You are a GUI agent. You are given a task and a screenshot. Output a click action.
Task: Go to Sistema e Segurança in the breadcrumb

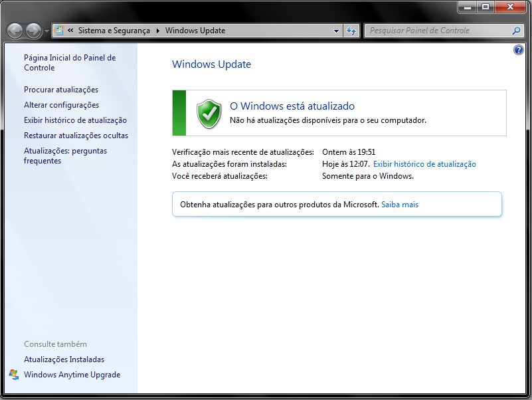[115, 31]
